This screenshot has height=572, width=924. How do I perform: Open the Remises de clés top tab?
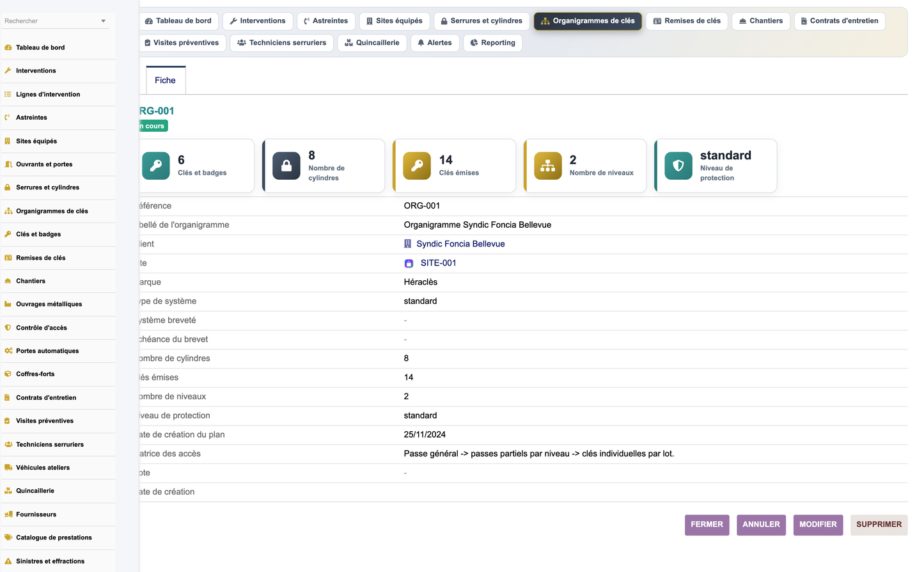click(687, 21)
